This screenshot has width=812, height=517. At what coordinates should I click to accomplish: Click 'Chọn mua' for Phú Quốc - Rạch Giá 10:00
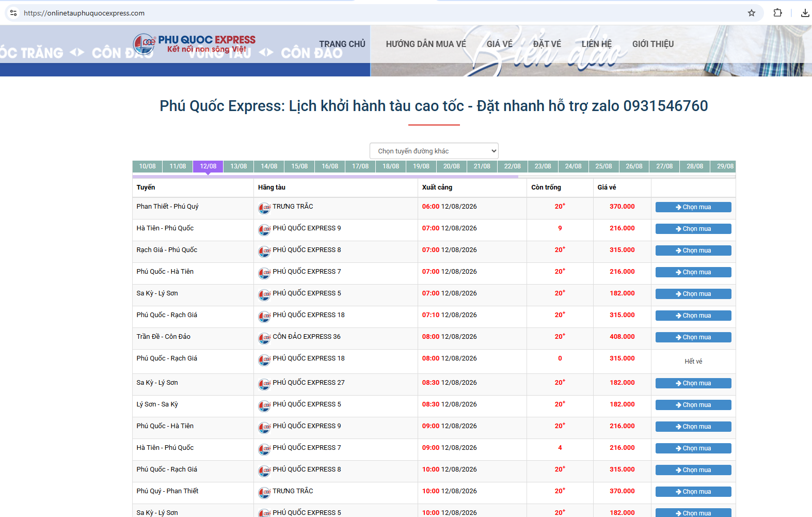[693, 470]
